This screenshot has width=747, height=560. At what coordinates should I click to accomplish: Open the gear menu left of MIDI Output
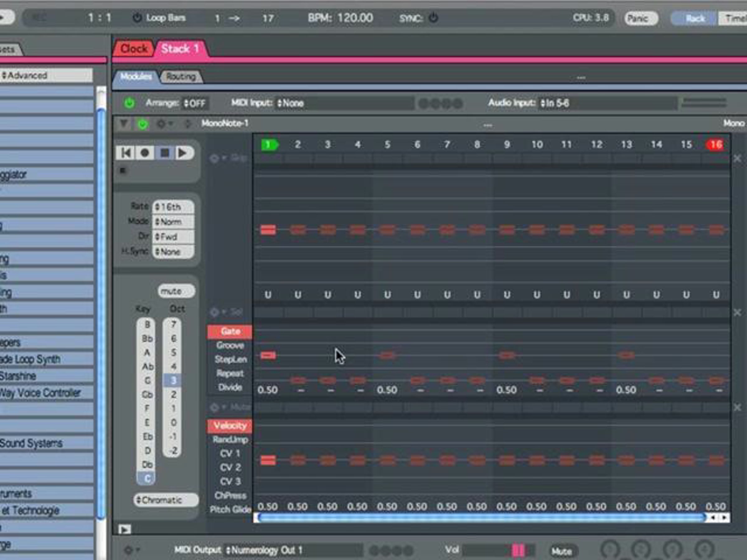pyautogui.click(x=131, y=550)
